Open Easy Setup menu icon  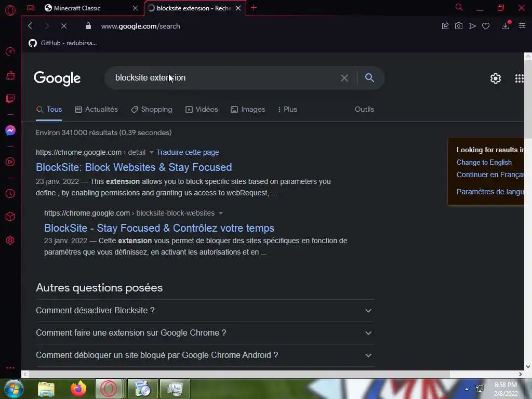coord(522,26)
